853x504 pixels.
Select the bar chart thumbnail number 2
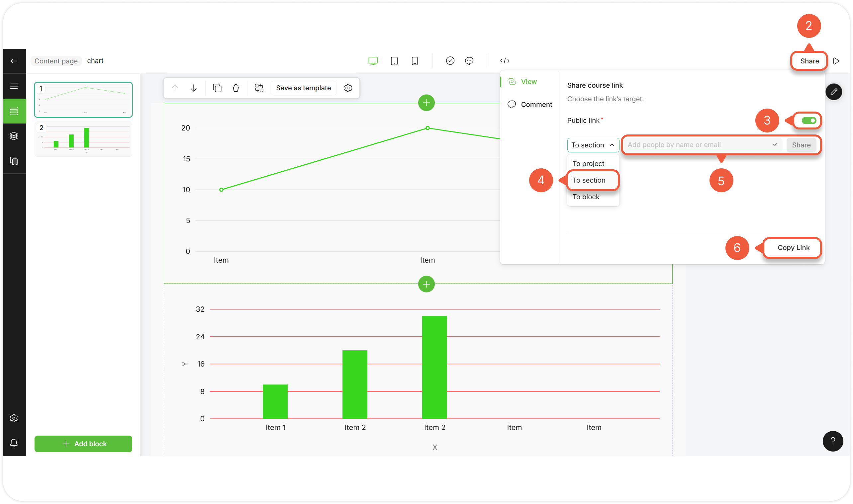[83, 139]
